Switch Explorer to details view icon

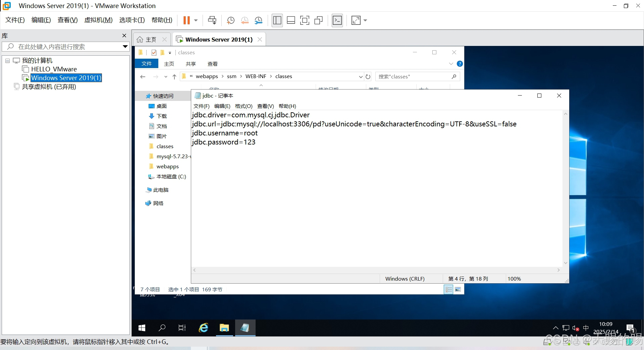(449, 289)
